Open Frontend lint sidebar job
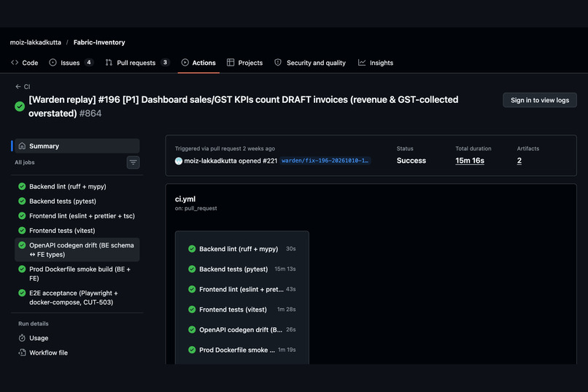Screen dimensions: 588x392 pyautogui.click(x=77, y=215)
